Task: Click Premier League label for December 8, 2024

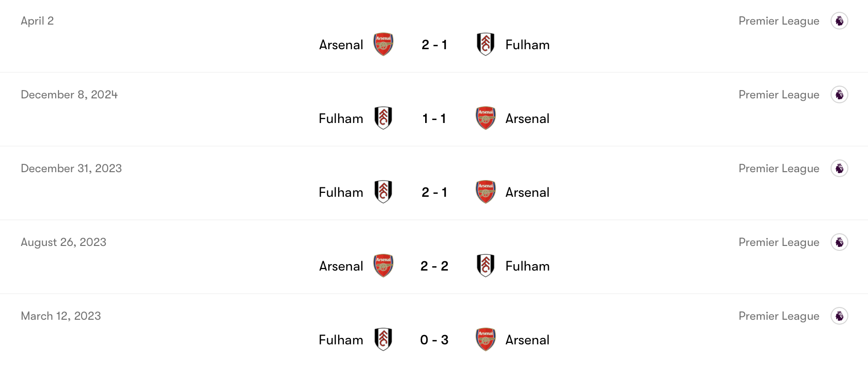Action: pyautogui.click(x=778, y=94)
